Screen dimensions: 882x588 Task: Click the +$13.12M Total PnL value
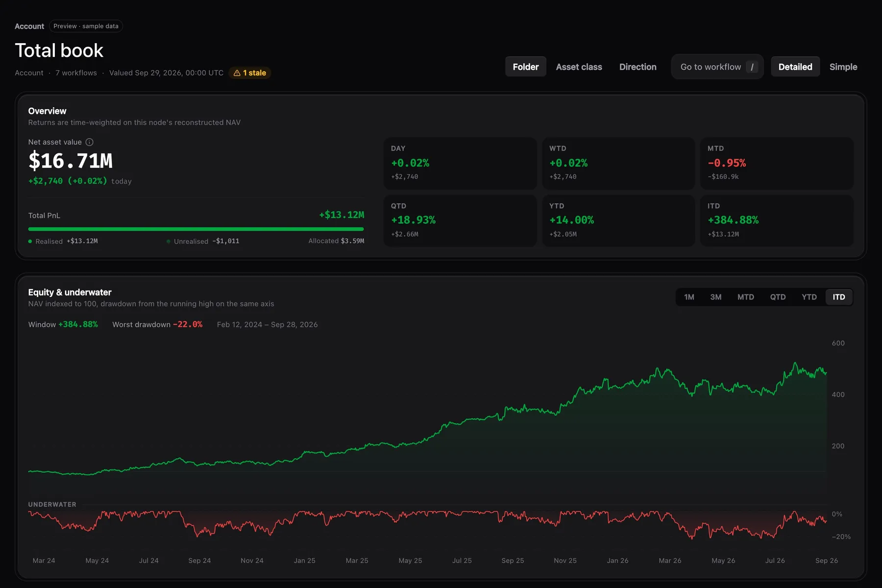(x=342, y=215)
